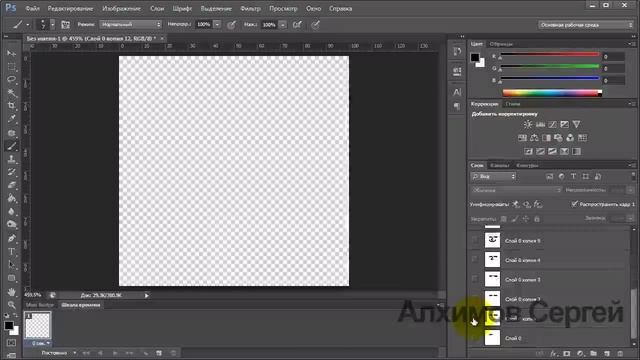The height and width of the screenshot is (360, 640).
Task: Enable airbrush-style build-up icon in options bar
Action: [x=297, y=25]
